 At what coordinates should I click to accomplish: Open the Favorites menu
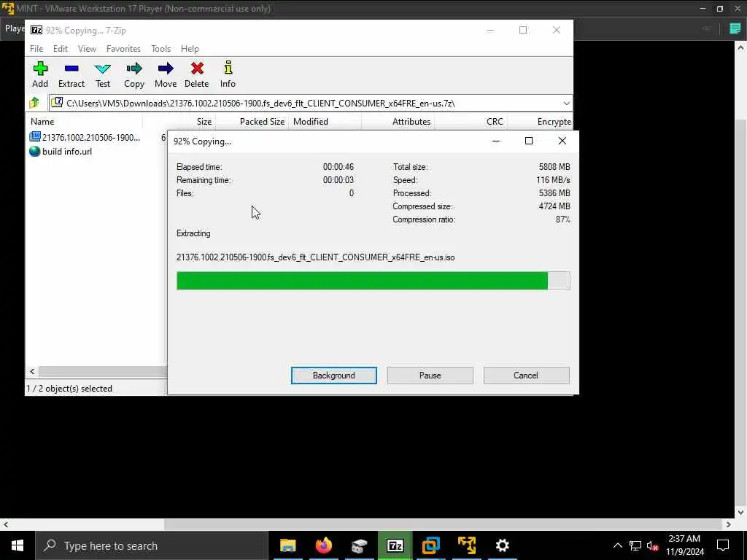coord(123,49)
